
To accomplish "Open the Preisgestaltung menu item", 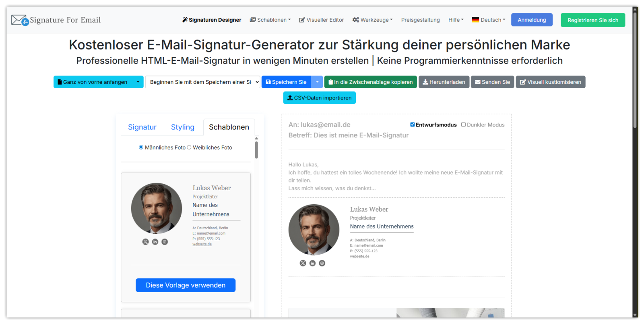I will pyautogui.click(x=420, y=19).
